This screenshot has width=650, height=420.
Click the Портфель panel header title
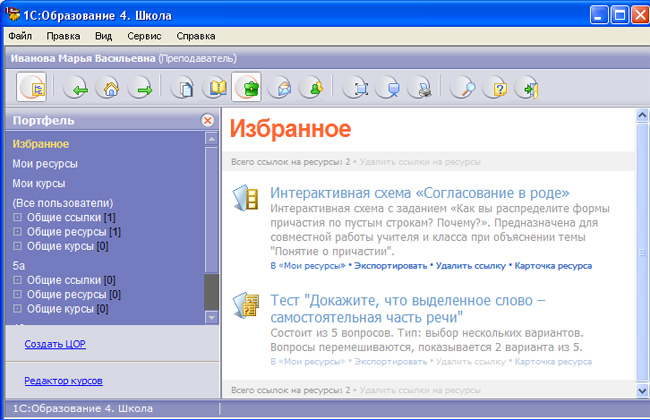(x=44, y=121)
